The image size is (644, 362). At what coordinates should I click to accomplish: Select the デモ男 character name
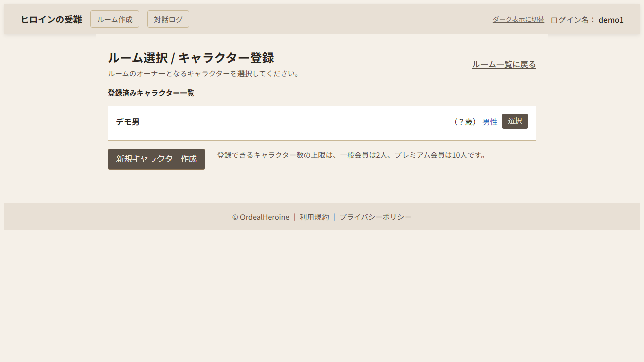point(128,122)
